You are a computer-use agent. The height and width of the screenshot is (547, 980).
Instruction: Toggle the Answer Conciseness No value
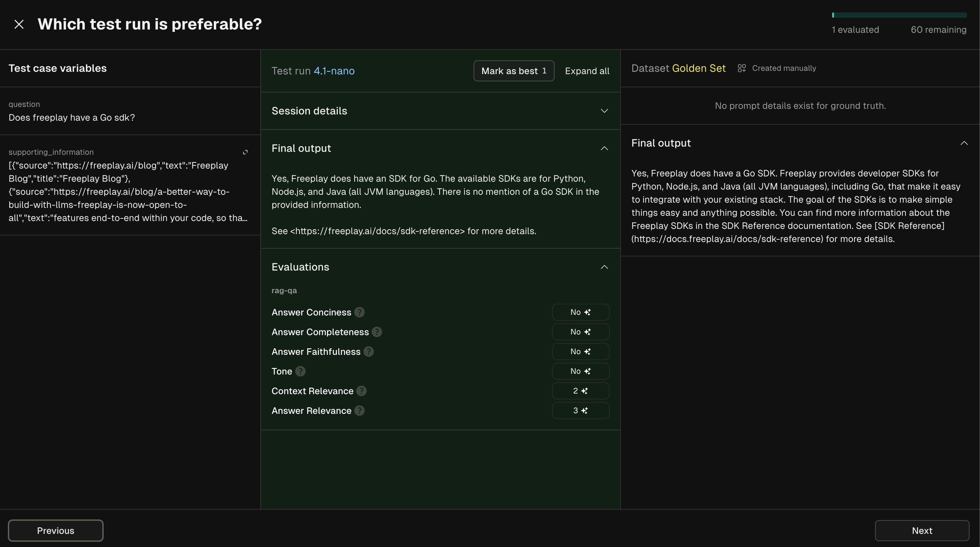point(580,312)
